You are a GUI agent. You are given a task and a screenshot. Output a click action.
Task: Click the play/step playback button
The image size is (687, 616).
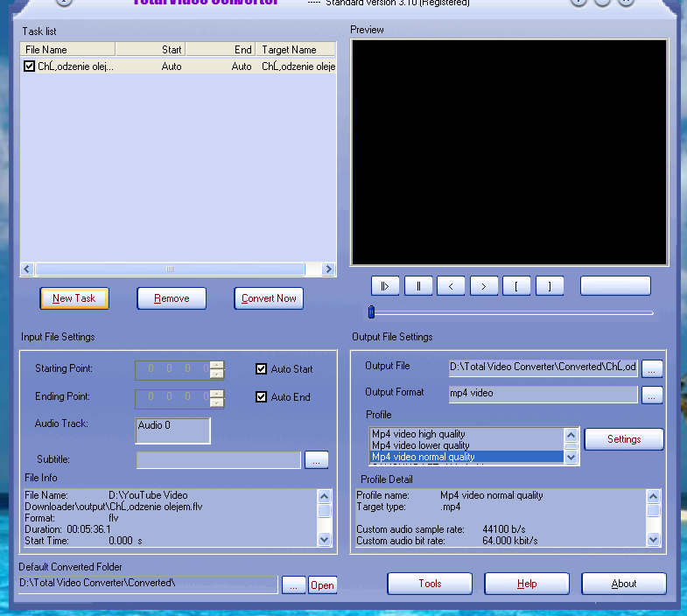point(385,286)
